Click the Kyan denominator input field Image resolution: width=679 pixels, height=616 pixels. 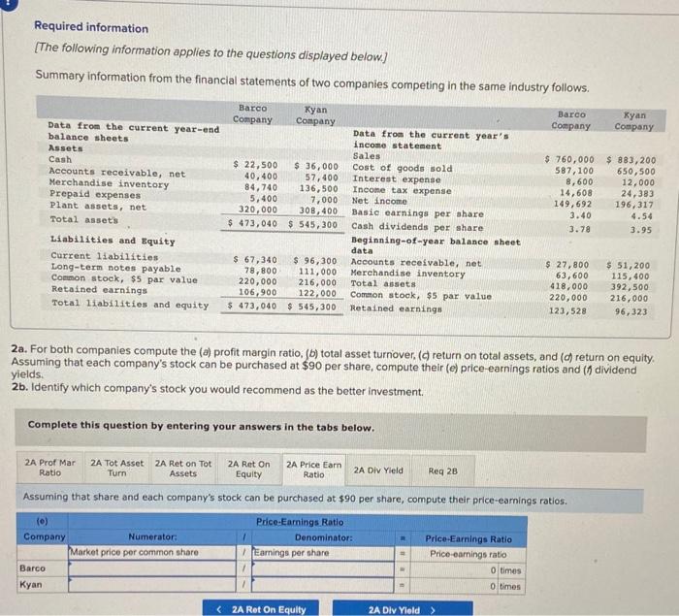323,585
